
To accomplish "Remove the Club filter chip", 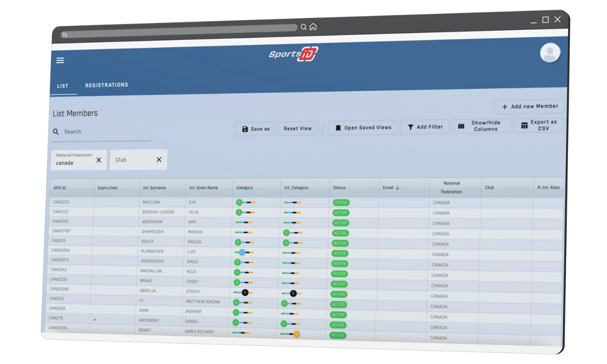I will pyautogui.click(x=159, y=159).
